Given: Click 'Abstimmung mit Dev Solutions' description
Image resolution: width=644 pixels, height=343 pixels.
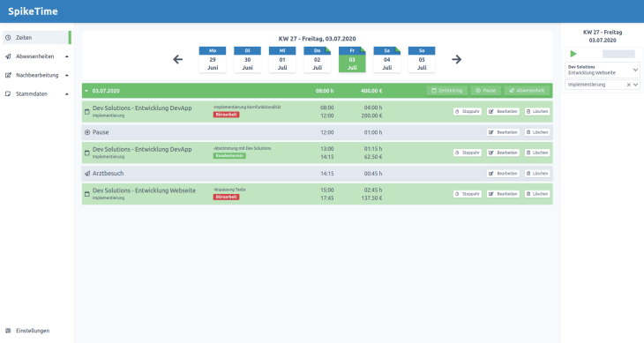Looking at the screenshot, I should [x=242, y=148].
